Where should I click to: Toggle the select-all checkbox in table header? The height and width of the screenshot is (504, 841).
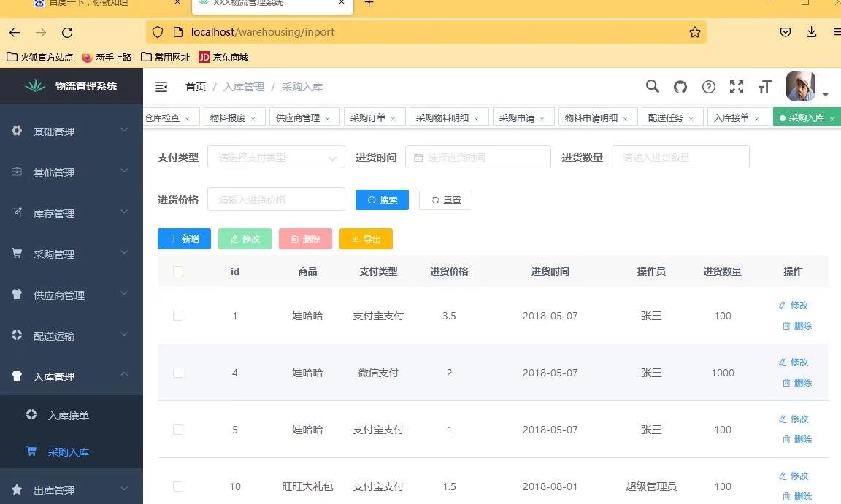(x=178, y=271)
